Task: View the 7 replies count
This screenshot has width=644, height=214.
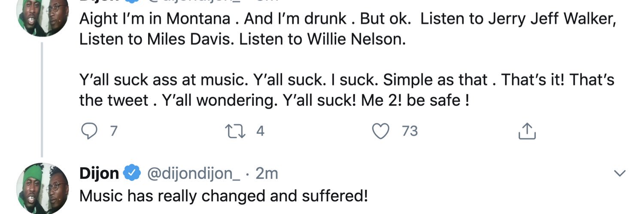Action: (113, 131)
